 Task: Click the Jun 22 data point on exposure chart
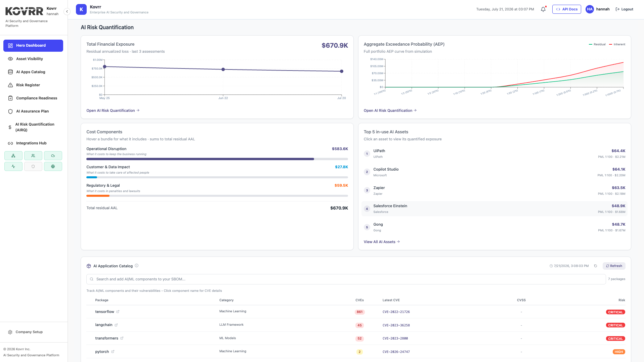223,70
